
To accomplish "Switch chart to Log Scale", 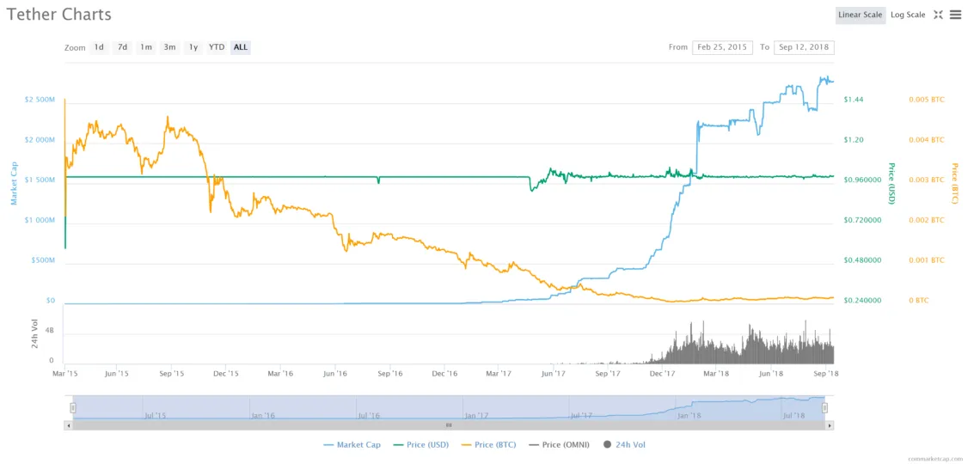I will pyautogui.click(x=907, y=15).
